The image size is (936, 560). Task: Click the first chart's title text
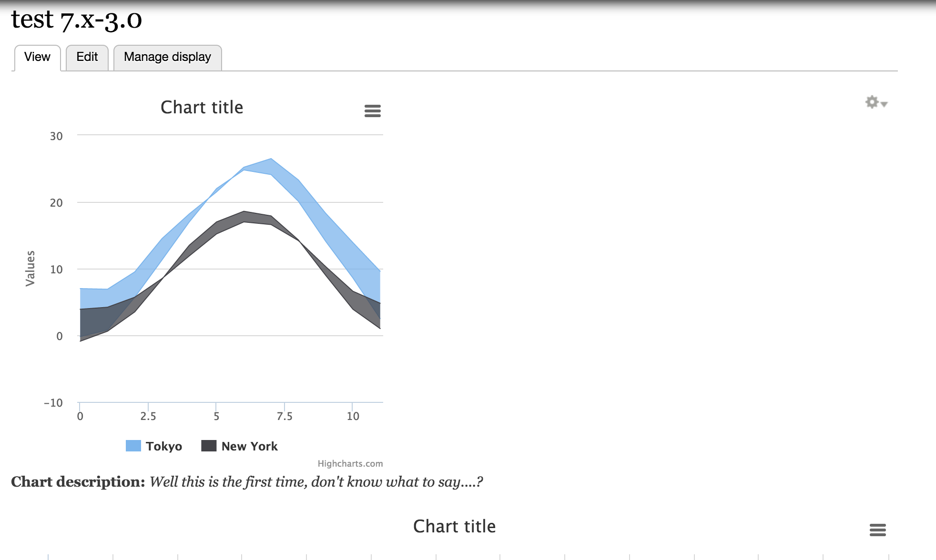(202, 108)
